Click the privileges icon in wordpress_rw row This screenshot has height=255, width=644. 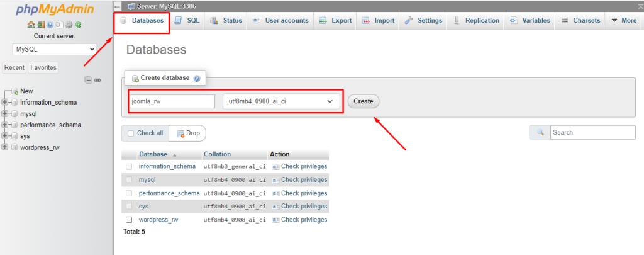coord(275,220)
